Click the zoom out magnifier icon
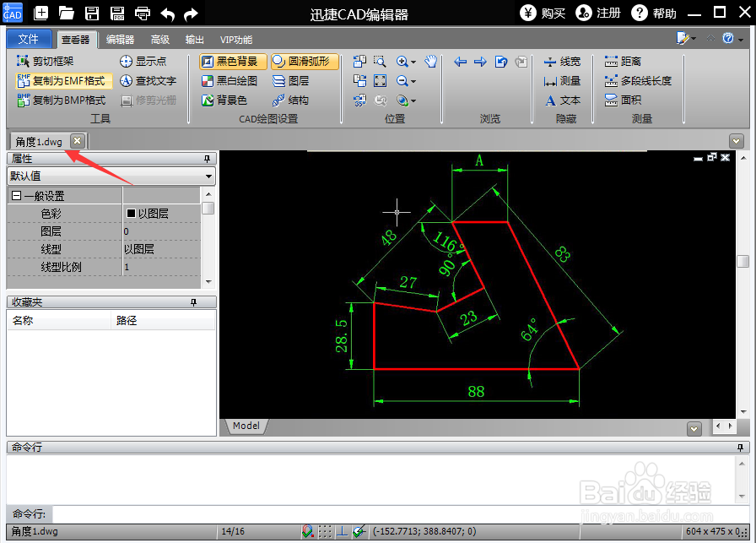 (402, 80)
